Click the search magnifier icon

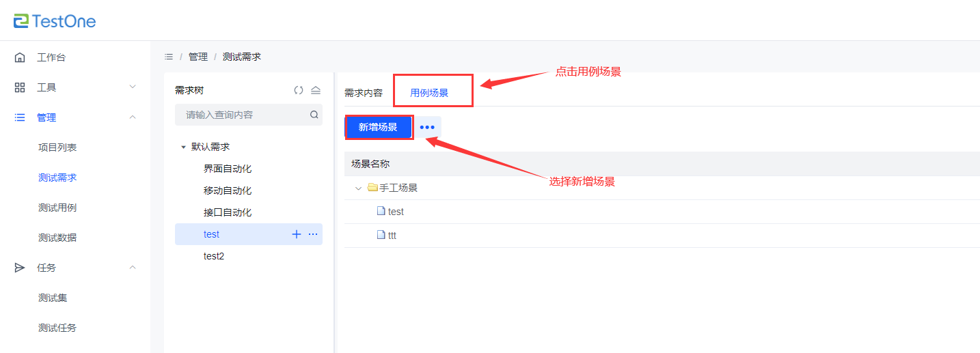pyautogui.click(x=314, y=115)
